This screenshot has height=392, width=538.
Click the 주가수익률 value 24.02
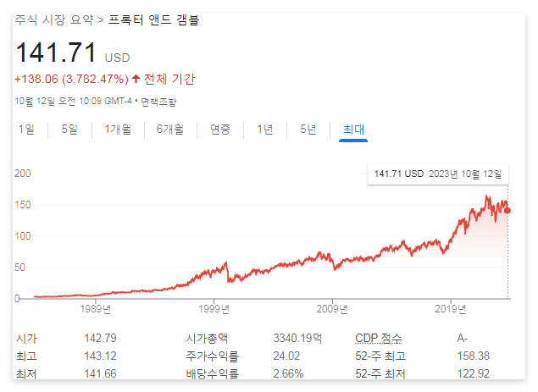286,356
